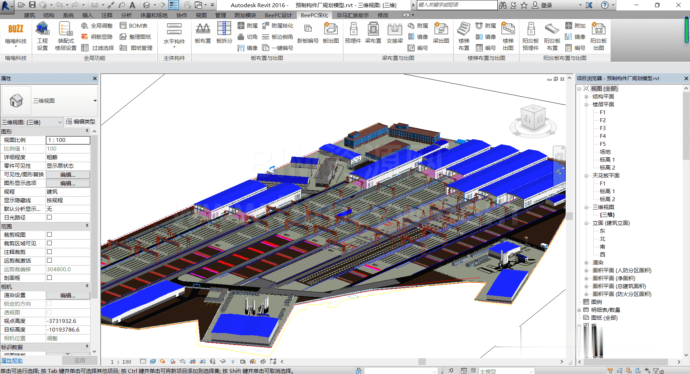Expand the 水平构件 dropdown button
The width and height of the screenshot is (690, 374).
(174, 35)
